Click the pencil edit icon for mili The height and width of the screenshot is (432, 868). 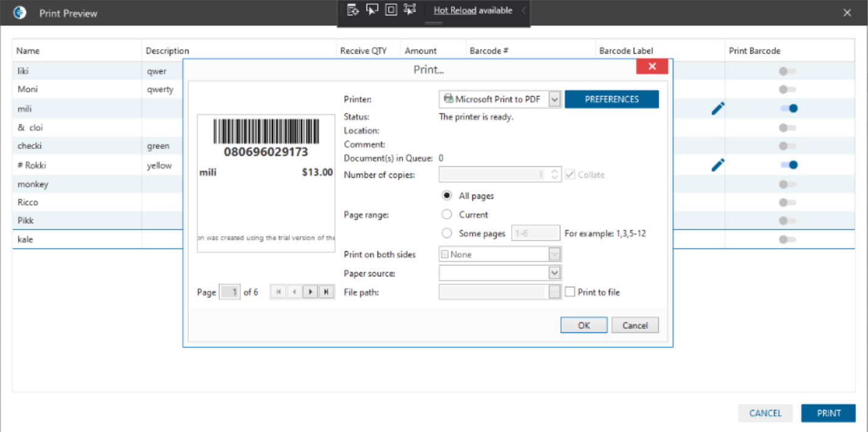click(x=718, y=109)
